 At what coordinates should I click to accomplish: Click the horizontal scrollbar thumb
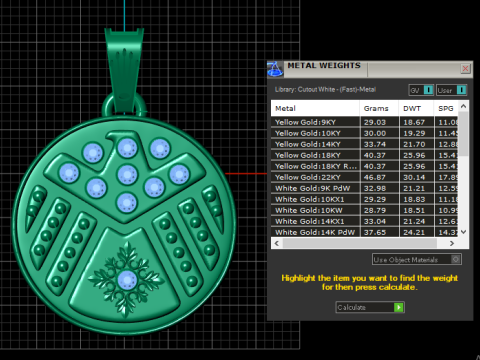(360, 243)
